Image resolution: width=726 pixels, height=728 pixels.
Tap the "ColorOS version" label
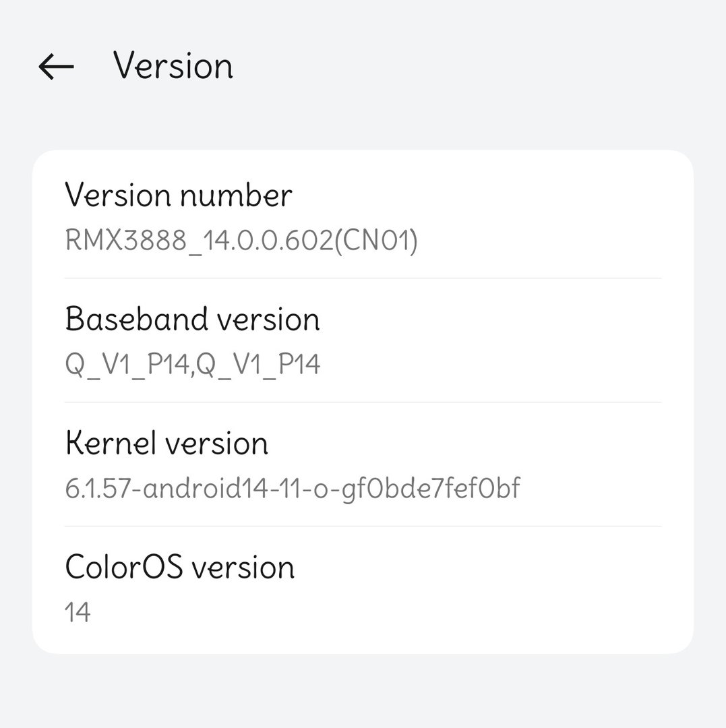click(180, 568)
